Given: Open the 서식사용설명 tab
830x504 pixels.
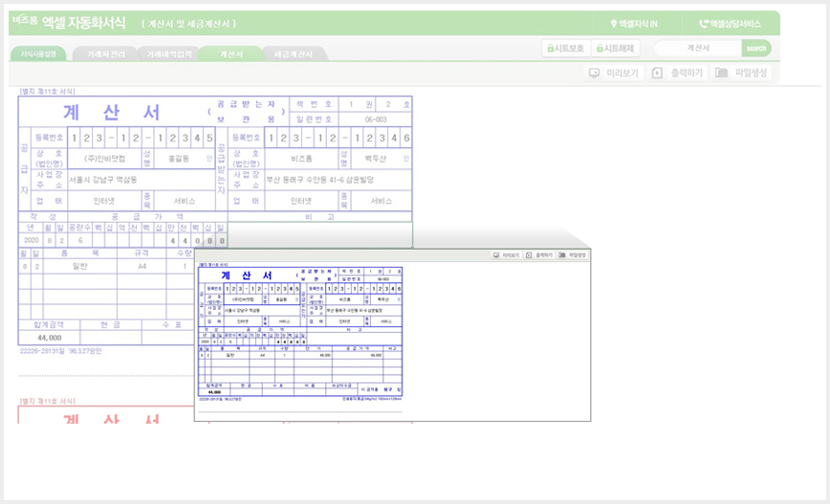Looking at the screenshot, I should [38, 54].
